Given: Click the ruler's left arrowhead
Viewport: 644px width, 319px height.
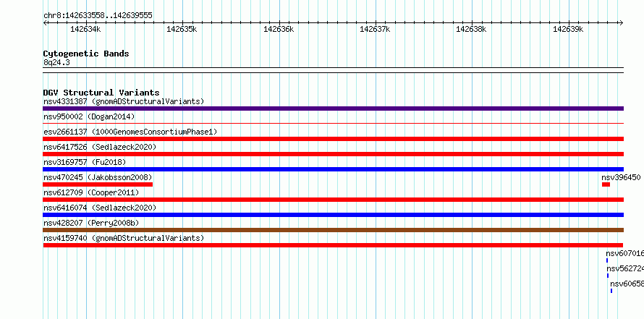Looking at the screenshot, I should pos(45,22).
